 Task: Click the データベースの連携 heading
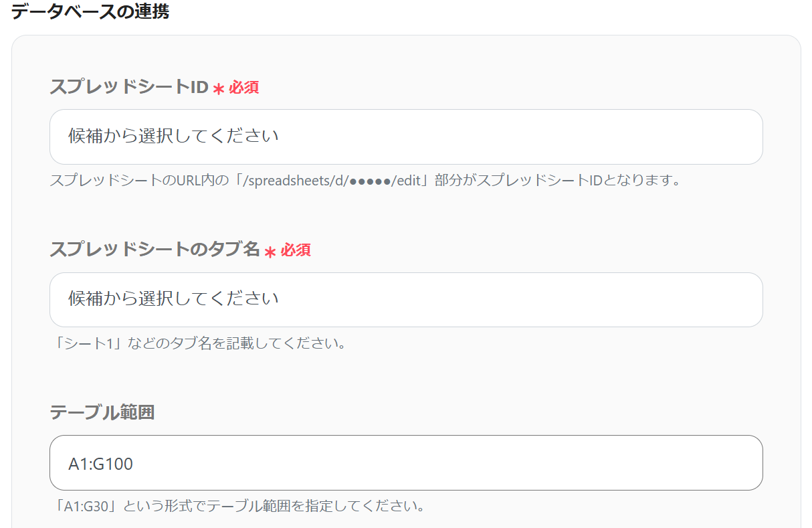pyautogui.click(x=90, y=12)
